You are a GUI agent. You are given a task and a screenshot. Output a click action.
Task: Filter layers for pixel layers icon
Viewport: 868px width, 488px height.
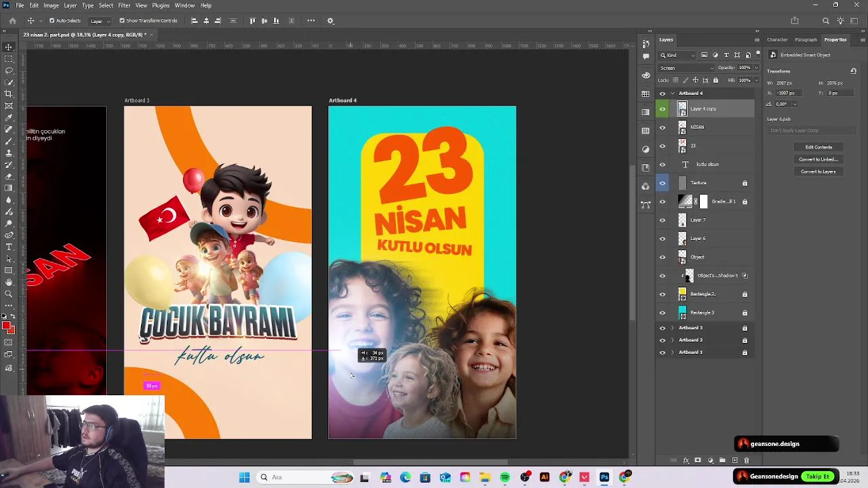coord(704,55)
